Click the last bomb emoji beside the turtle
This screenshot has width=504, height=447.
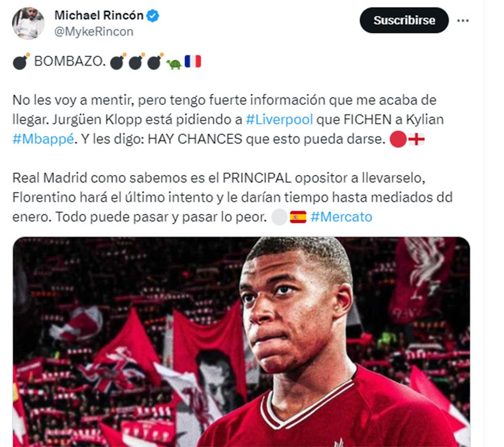(155, 61)
